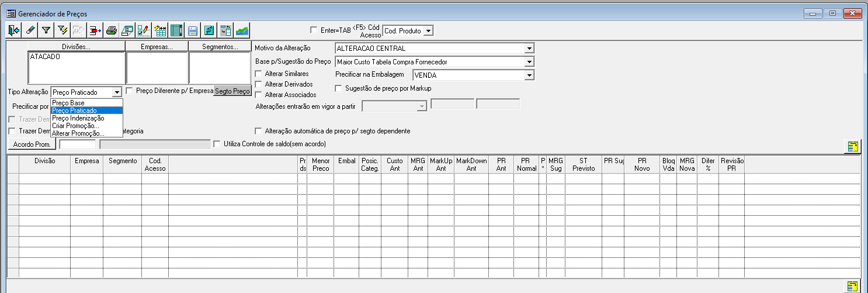The image size is (868, 293).
Task: Click the Revisão PR column header
Action: coord(731,164)
